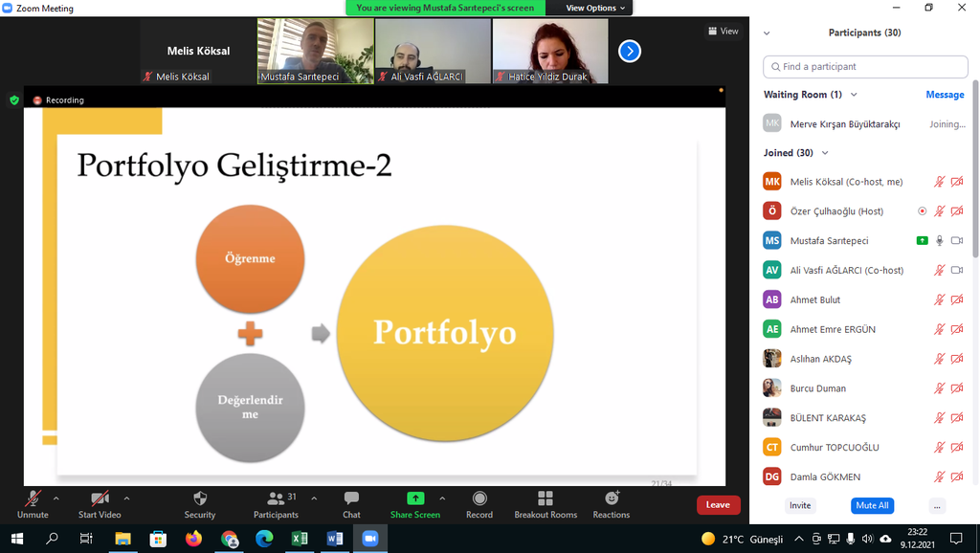Collapse the Joined participants section
Screen dimensions: 980x553
click(x=825, y=153)
